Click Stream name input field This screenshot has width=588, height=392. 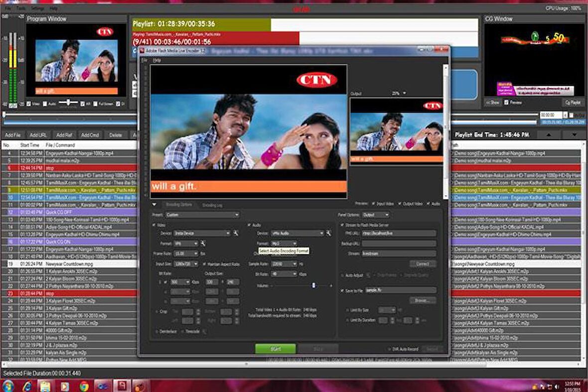tap(399, 254)
